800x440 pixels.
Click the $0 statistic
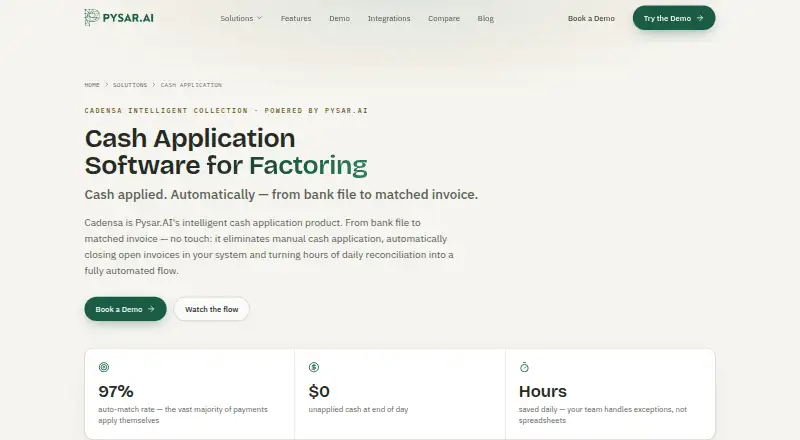[319, 392]
